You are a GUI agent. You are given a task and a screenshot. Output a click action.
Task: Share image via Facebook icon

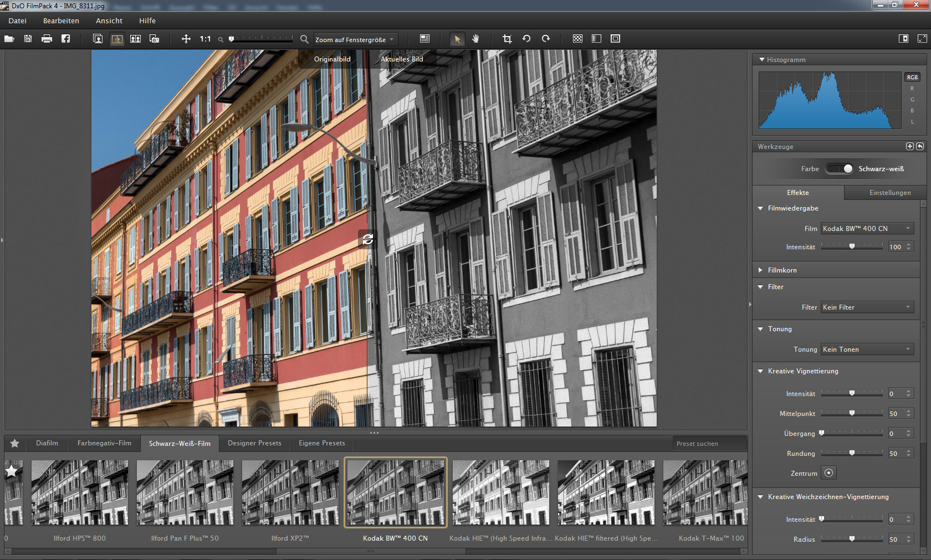pyautogui.click(x=65, y=39)
